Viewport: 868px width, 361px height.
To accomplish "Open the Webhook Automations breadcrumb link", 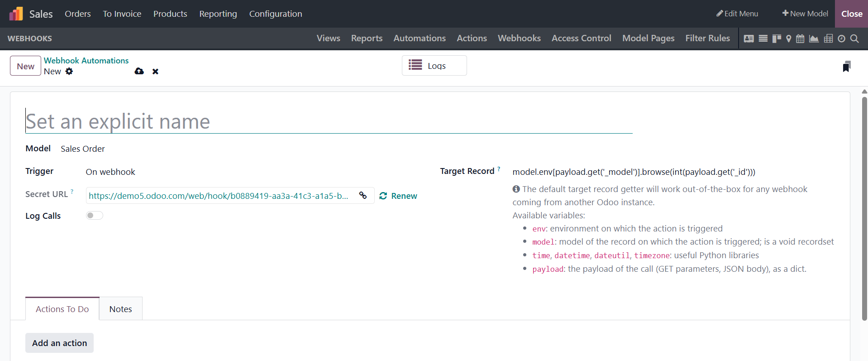I will click(86, 61).
